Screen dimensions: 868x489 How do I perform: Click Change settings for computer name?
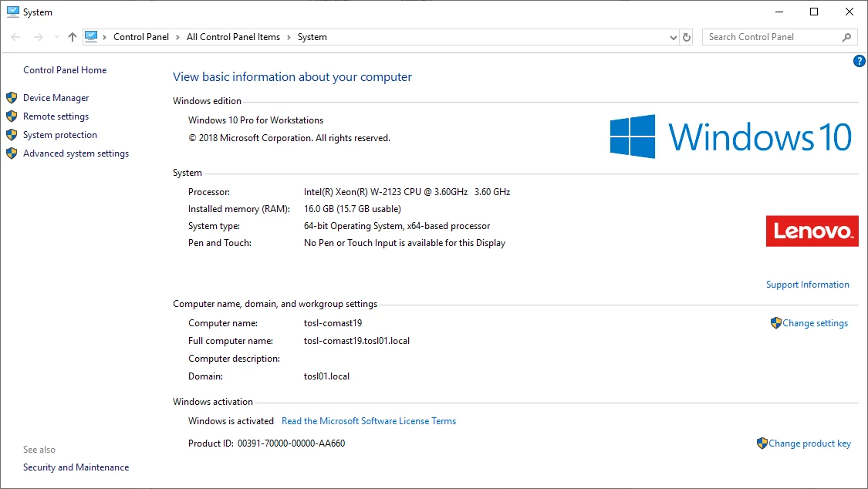coord(815,323)
